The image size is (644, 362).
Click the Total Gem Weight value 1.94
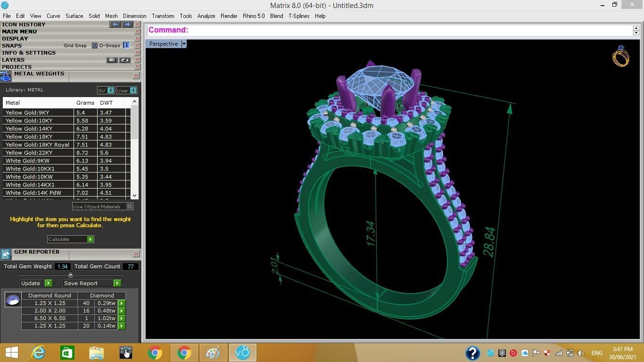(x=62, y=266)
